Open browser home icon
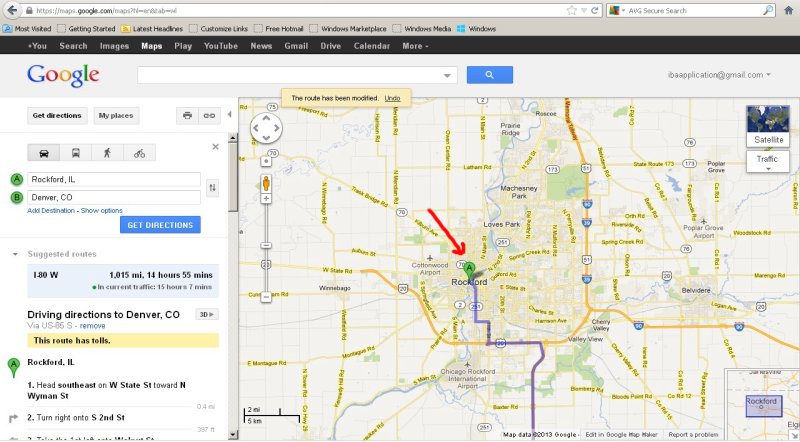This screenshot has width=800, height=442. pyautogui.click(x=789, y=10)
